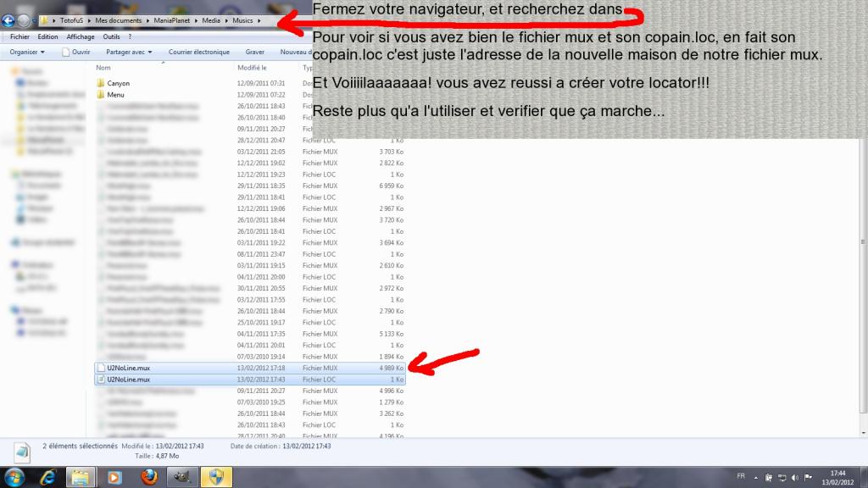Click the highlighted shield icon on the taskbar
The width and height of the screenshot is (868, 488).
click(x=216, y=477)
